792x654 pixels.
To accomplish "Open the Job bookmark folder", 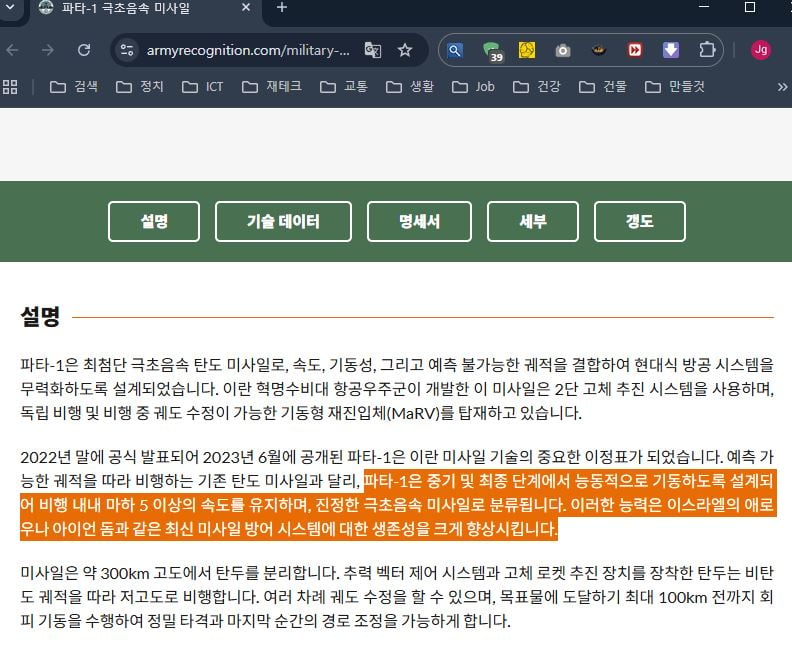I will click(473, 87).
